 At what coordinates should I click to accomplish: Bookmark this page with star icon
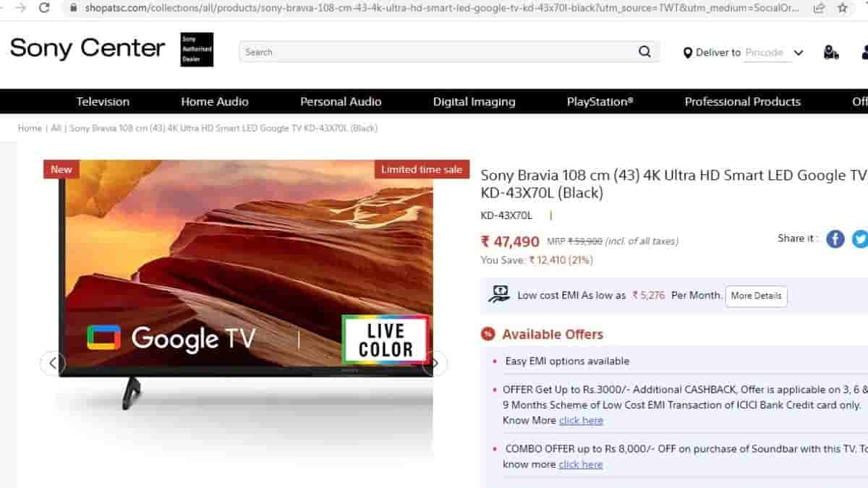(x=843, y=8)
